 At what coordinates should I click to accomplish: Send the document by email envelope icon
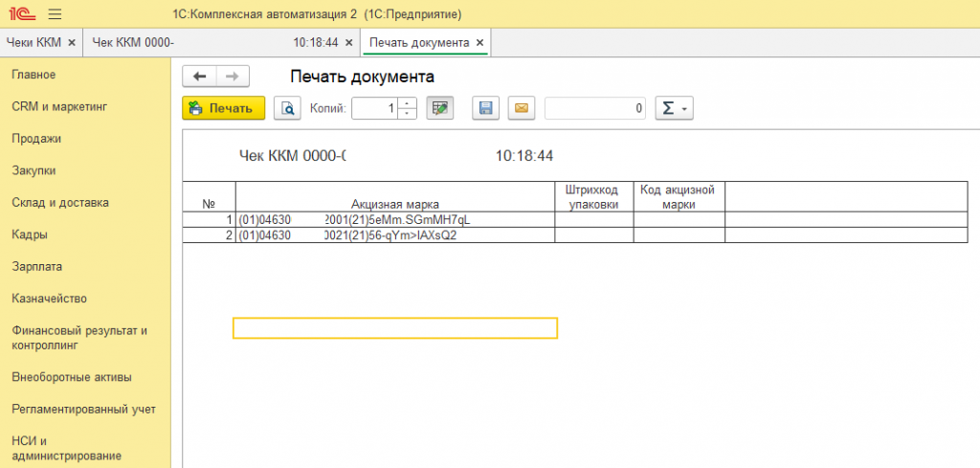coord(522,108)
